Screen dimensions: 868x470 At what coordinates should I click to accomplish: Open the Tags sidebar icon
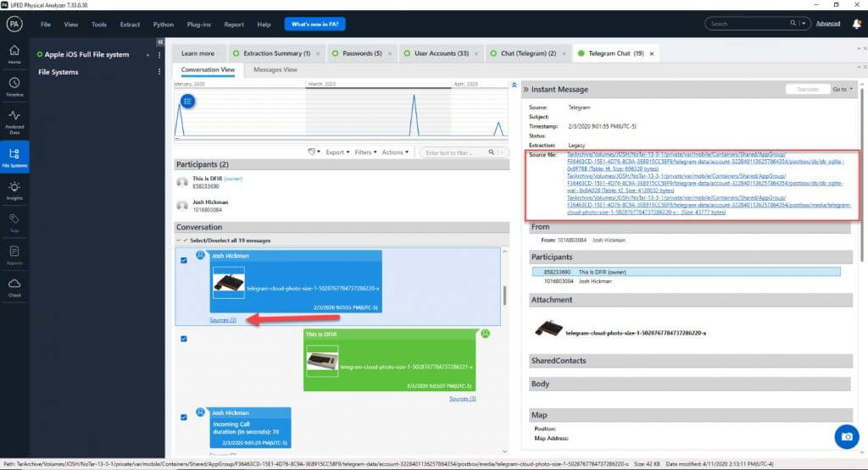14,222
